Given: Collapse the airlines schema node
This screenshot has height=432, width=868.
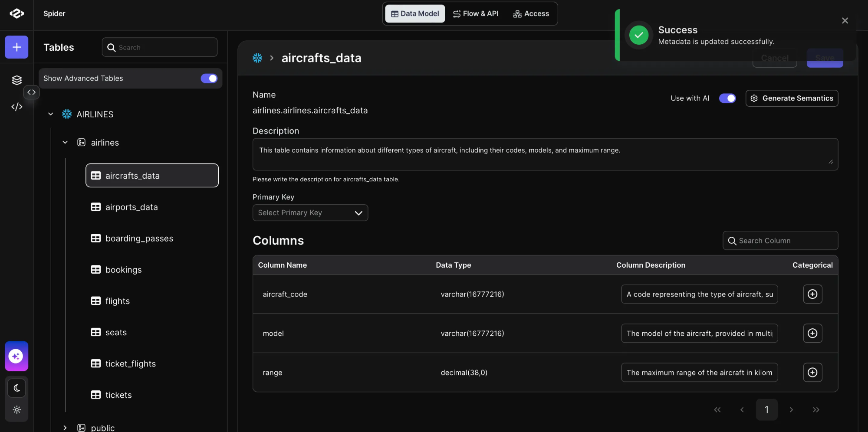Looking at the screenshot, I should pyautogui.click(x=65, y=142).
